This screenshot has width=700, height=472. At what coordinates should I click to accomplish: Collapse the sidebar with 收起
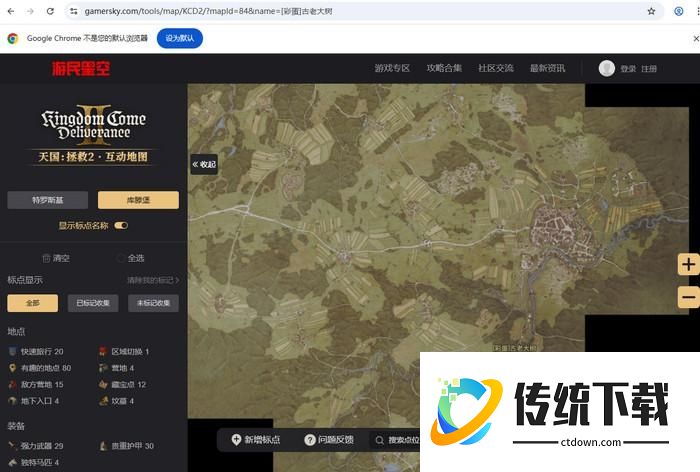pos(204,164)
